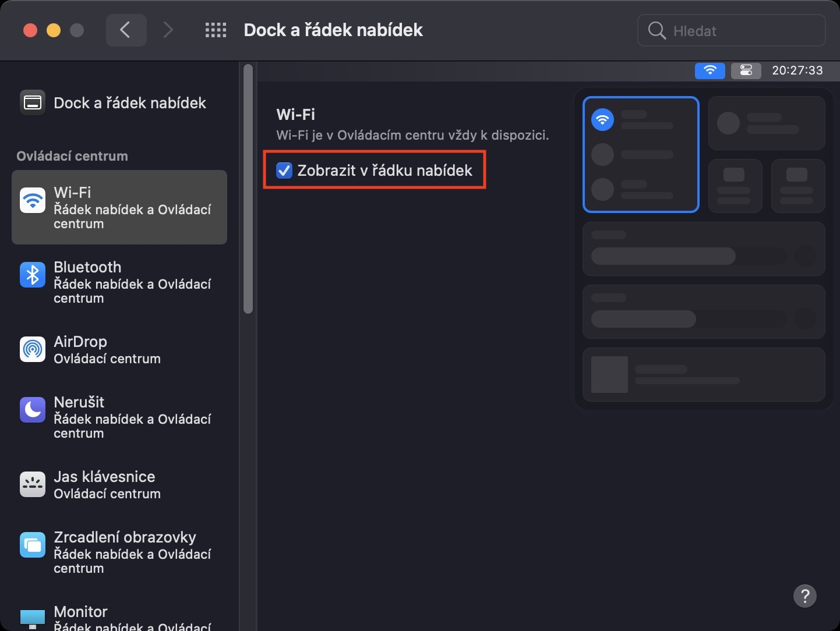Screen dimensions: 840x631
Task: Click the Zrcadlení obrazovky icon
Action: (33, 545)
